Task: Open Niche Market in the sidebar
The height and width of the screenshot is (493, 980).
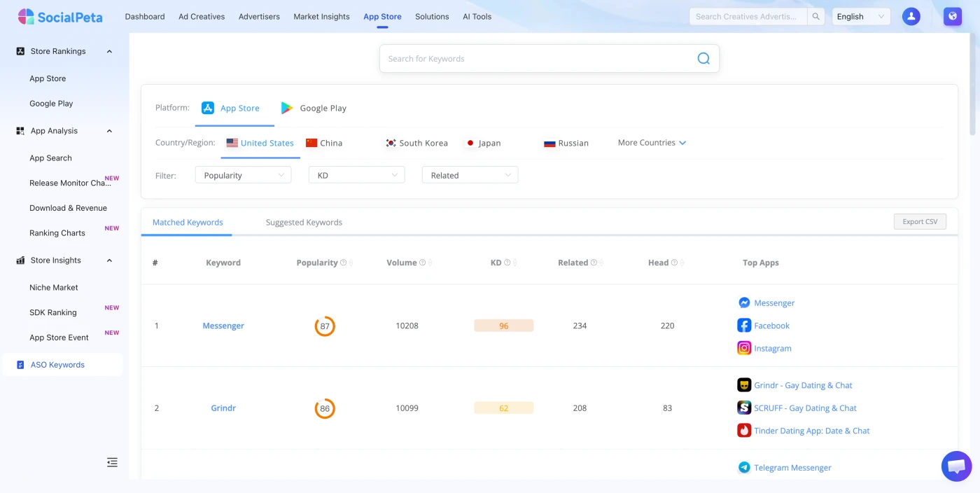Action: point(54,288)
